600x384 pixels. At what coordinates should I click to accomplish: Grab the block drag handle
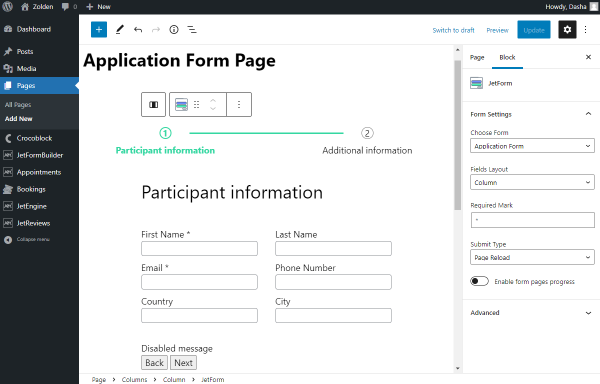click(197, 104)
